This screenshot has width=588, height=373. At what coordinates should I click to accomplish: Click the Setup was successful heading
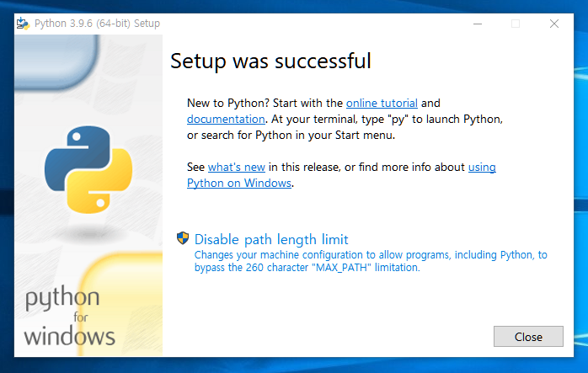click(x=270, y=61)
